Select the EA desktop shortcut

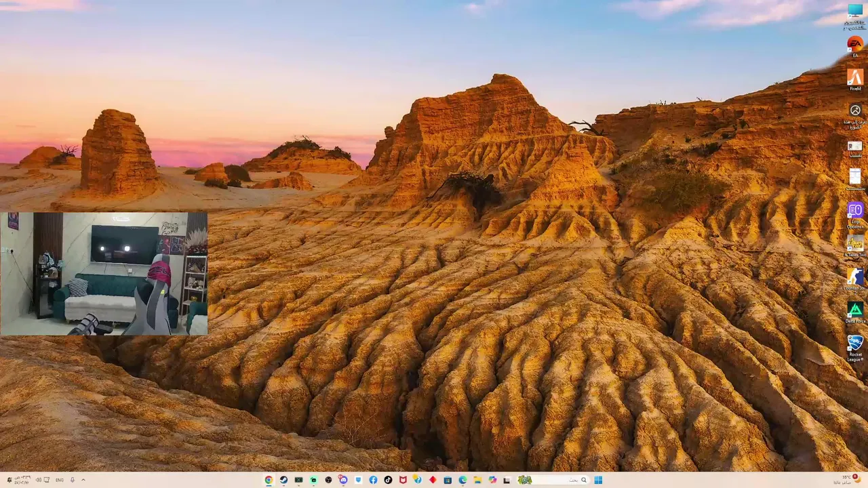(855, 47)
